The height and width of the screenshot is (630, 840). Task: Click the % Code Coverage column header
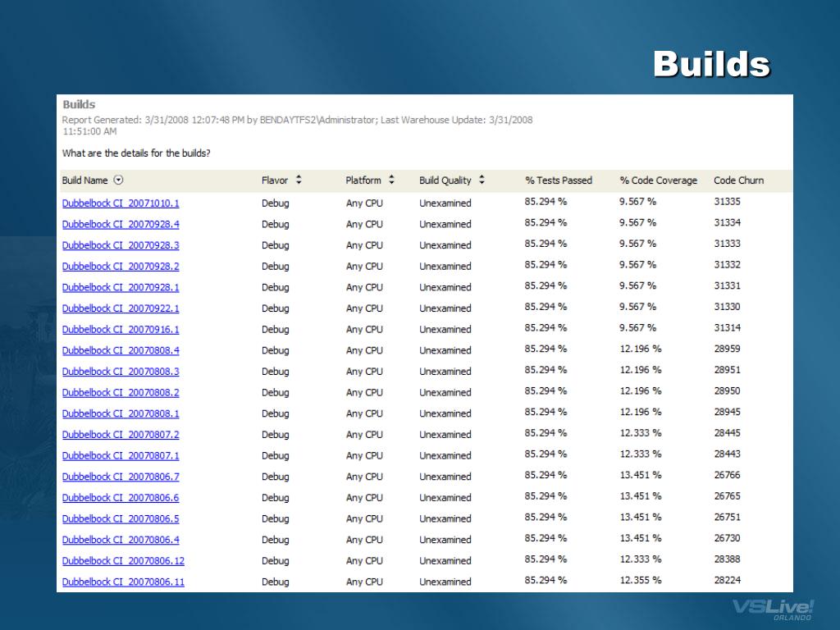[659, 180]
